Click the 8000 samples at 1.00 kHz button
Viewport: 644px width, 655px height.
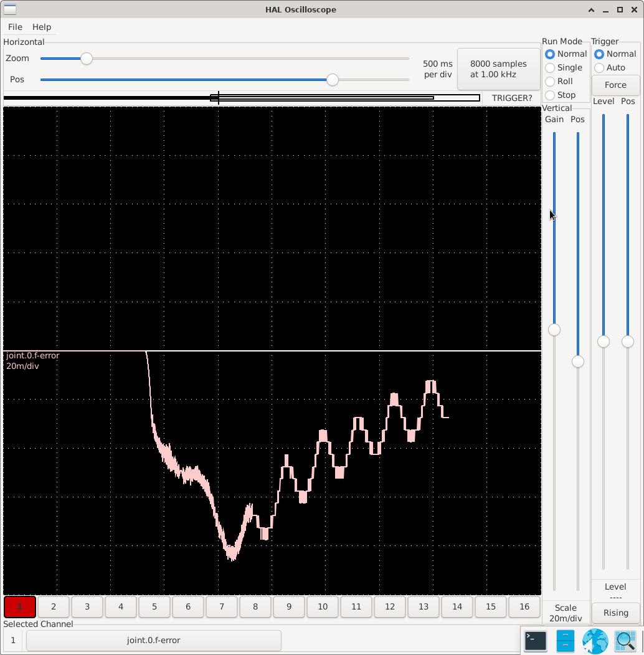(x=498, y=69)
